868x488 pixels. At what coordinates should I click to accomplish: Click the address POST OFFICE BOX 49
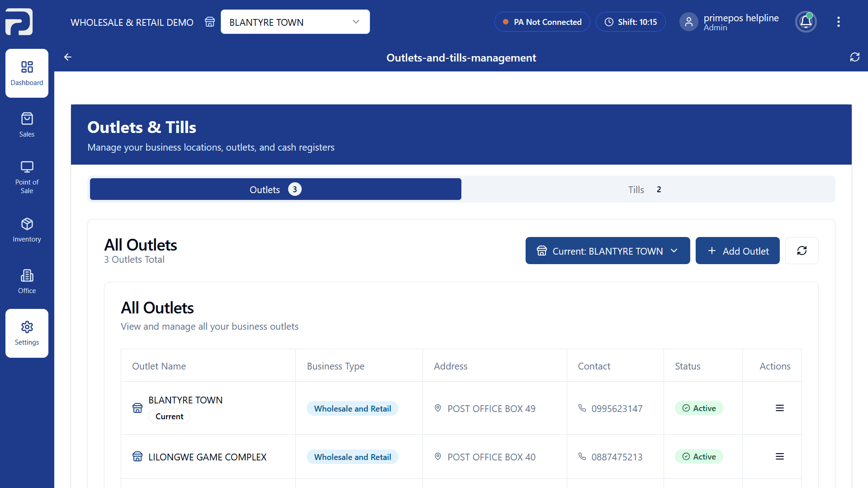pyautogui.click(x=491, y=408)
